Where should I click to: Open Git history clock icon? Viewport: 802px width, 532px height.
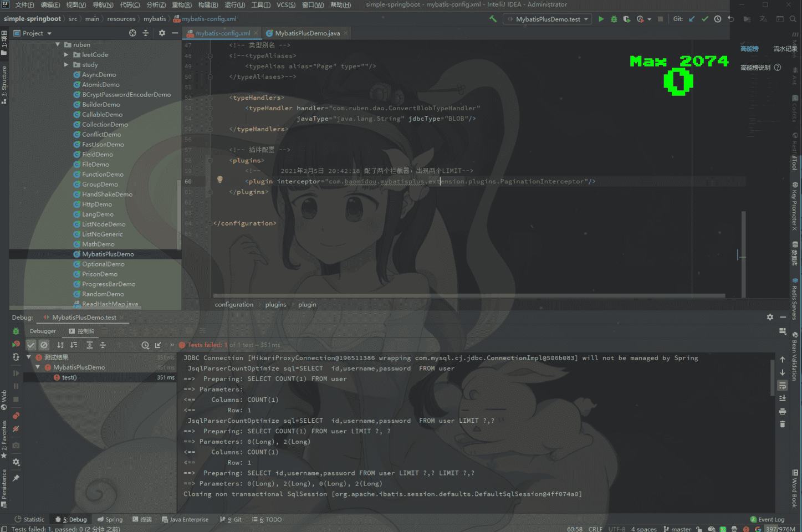pos(718,19)
